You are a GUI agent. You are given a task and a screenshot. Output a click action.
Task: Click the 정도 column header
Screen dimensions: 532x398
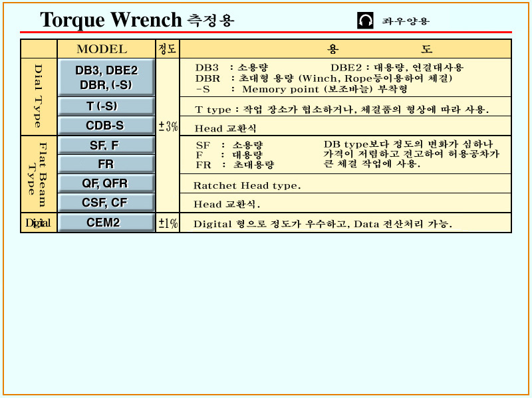click(x=167, y=49)
